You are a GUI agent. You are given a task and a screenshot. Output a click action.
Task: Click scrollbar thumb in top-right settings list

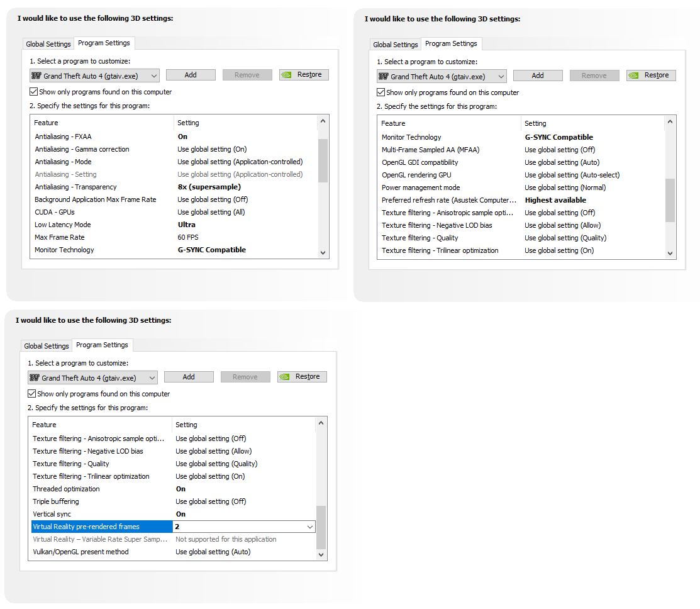[670, 200]
